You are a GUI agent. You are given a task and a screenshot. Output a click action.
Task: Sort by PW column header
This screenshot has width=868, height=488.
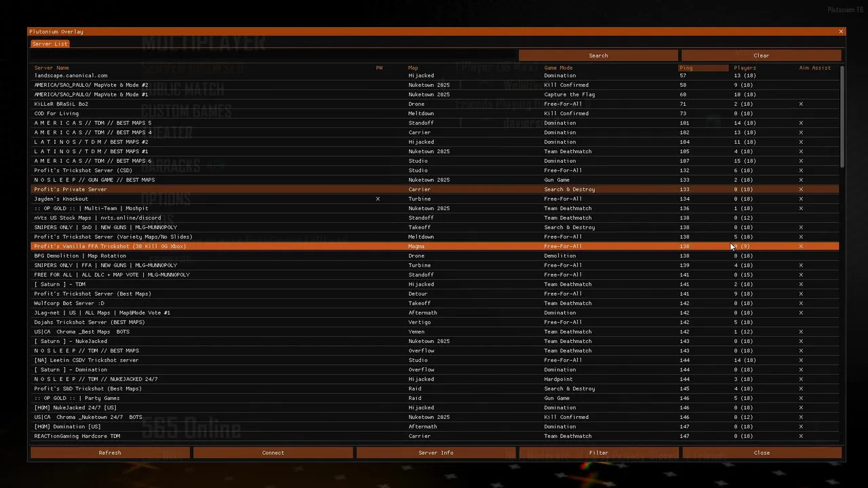(x=379, y=68)
